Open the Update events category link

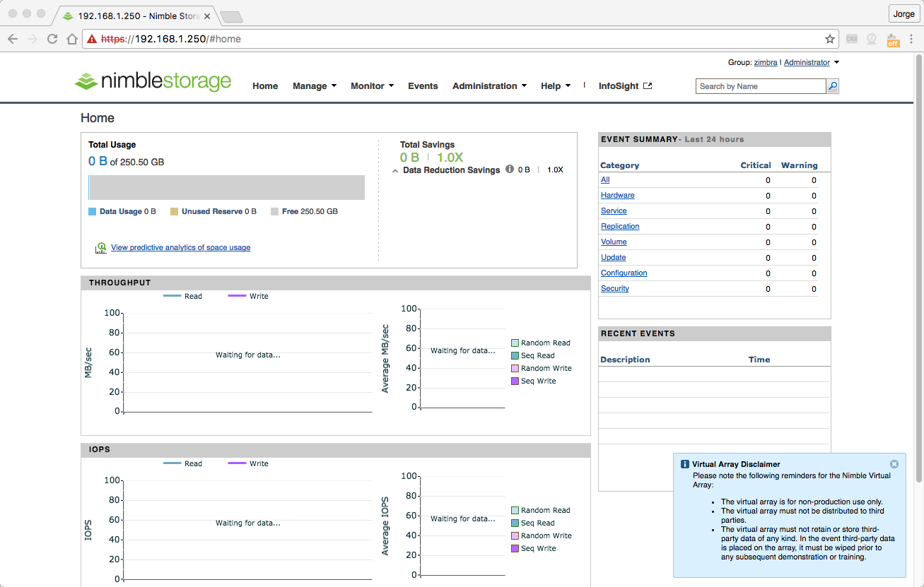click(614, 258)
